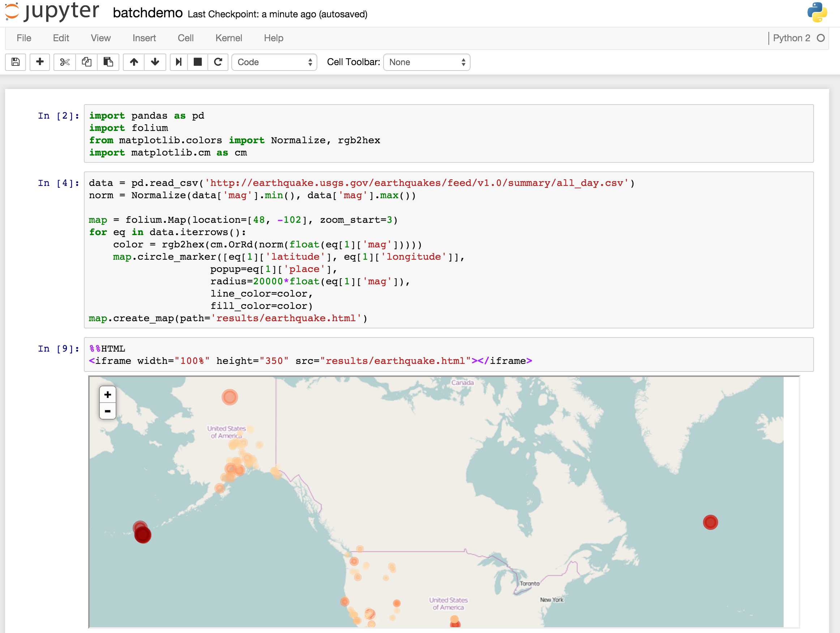840x633 pixels.
Task: Click the move cell up icon
Action: tap(133, 62)
